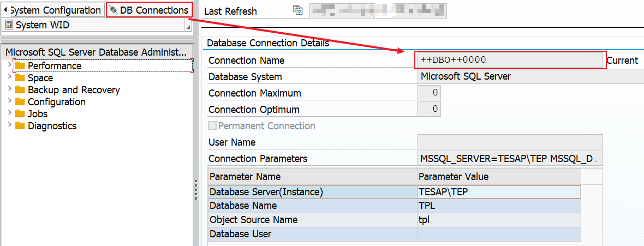Select the Performance tree node

55,65
